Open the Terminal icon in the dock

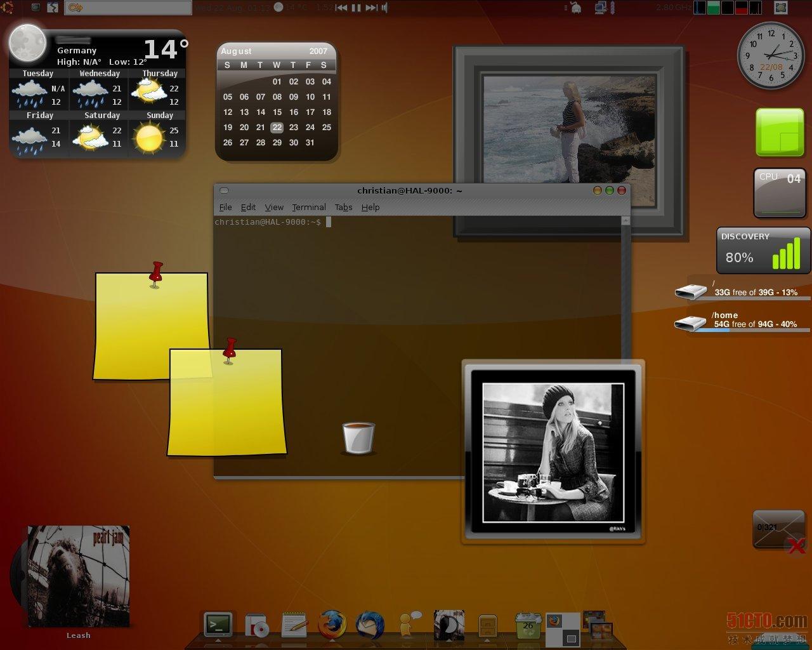(218, 625)
